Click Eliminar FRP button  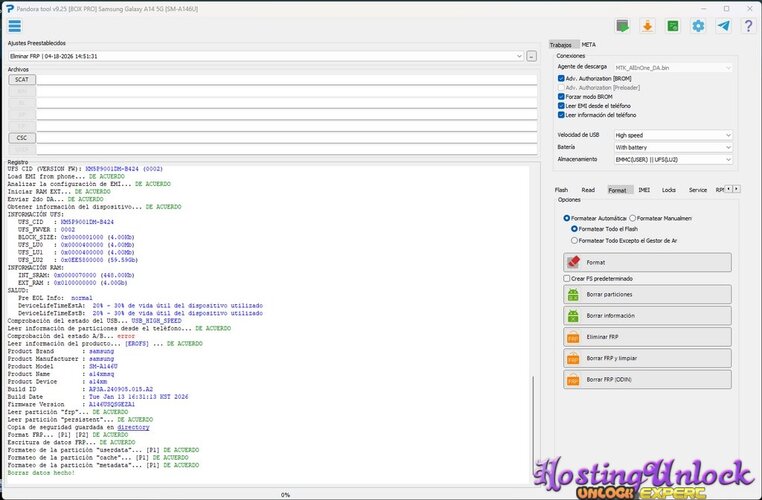(x=647, y=337)
